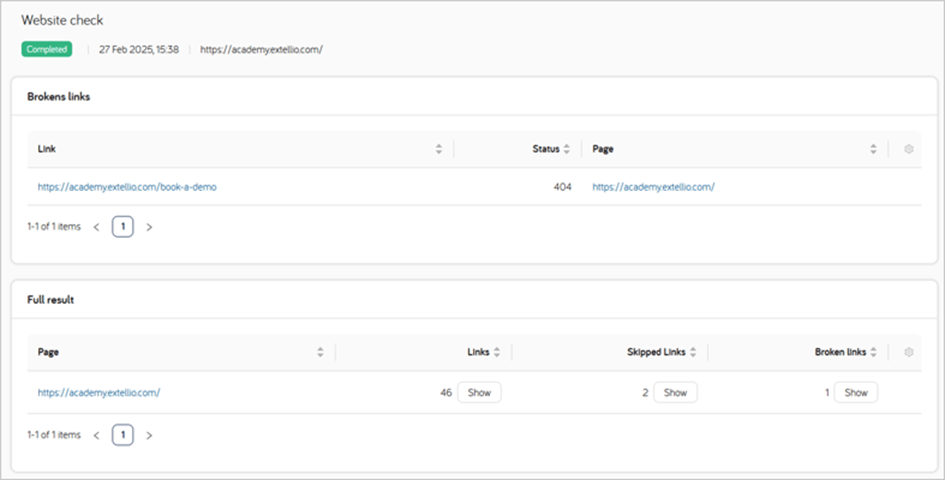
Task: Sort Full result by Broken links count
Action: pyautogui.click(x=873, y=352)
